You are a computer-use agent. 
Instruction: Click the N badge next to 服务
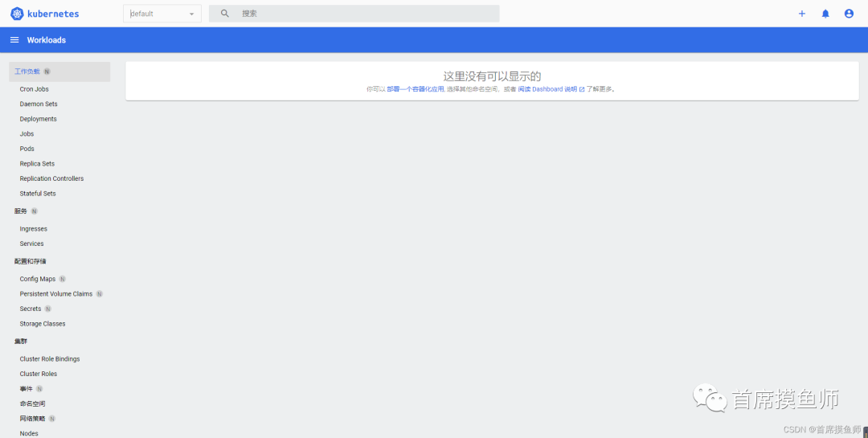35,211
